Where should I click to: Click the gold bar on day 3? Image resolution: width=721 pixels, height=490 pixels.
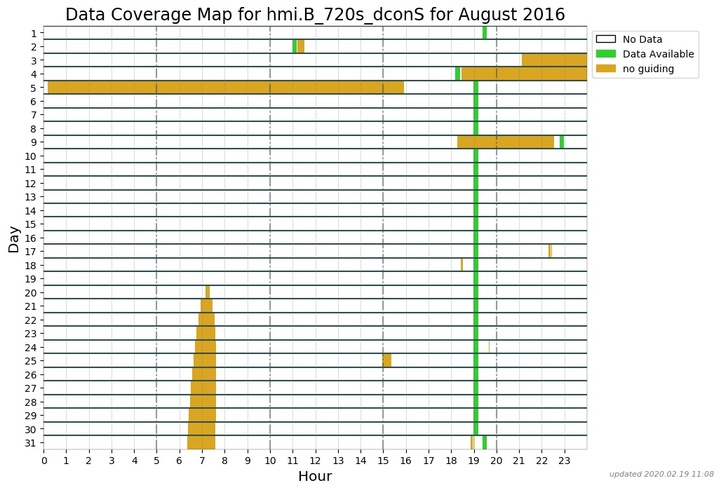pos(554,60)
